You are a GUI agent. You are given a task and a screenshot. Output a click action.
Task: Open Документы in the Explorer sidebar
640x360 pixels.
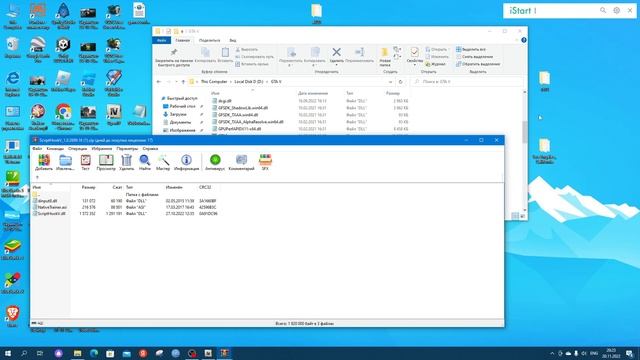point(180,122)
